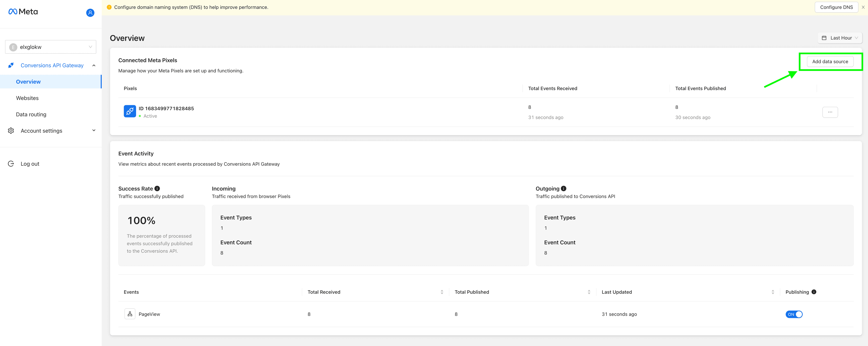Viewport: 868px width, 346px height.
Task: Open the elxglokw account dropdown
Action: 51,47
